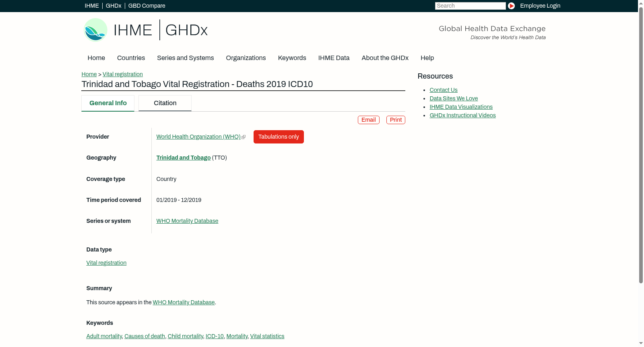Open the IHME link in top bar
644x347 pixels.
coord(92,6)
